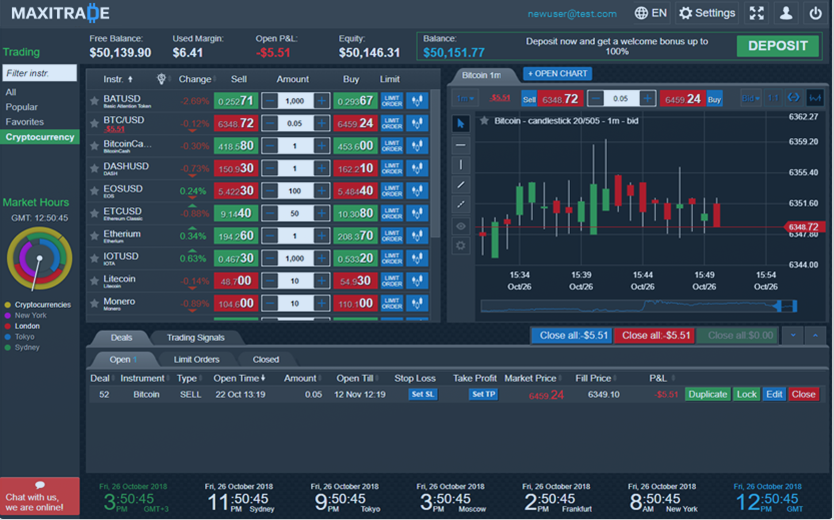Open the Limit Orders tab
The height and width of the screenshot is (520, 834).
click(196, 359)
